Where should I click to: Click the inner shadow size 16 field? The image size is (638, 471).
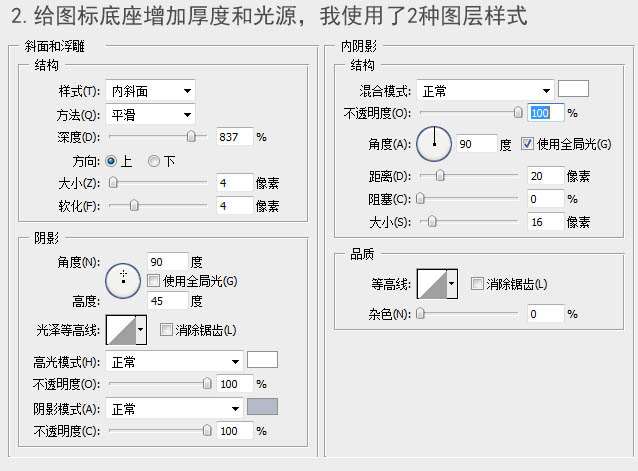coord(546,222)
